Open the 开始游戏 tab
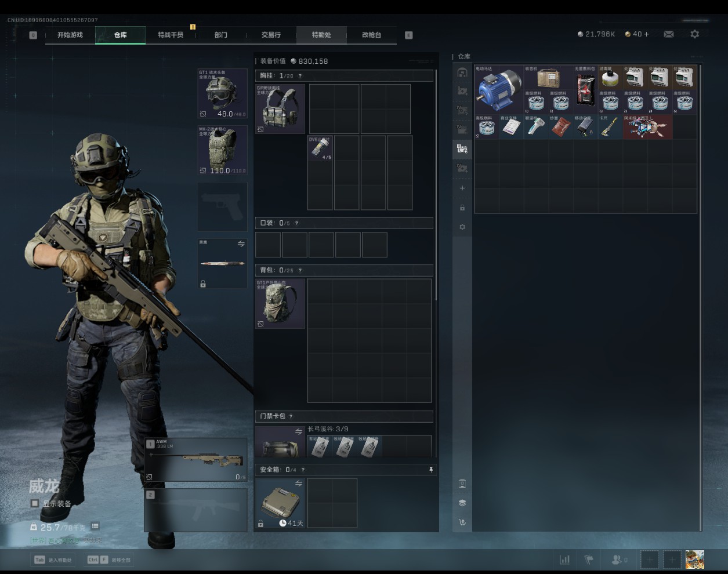This screenshot has width=728, height=574. (x=70, y=35)
